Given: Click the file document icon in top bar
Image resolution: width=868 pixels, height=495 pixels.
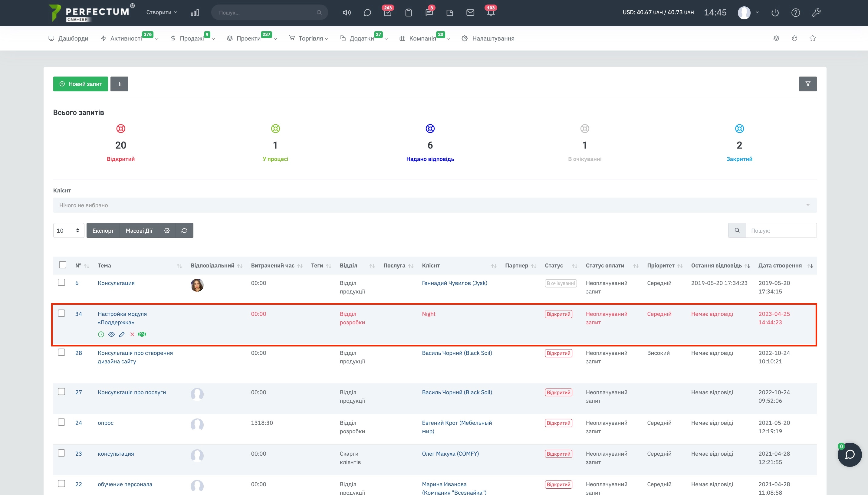Looking at the screenshot, I should coord(449,13).
